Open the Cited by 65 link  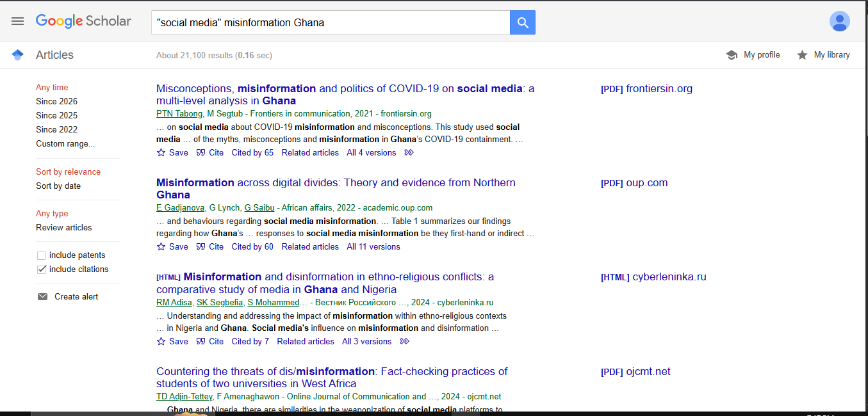[252, 152]
